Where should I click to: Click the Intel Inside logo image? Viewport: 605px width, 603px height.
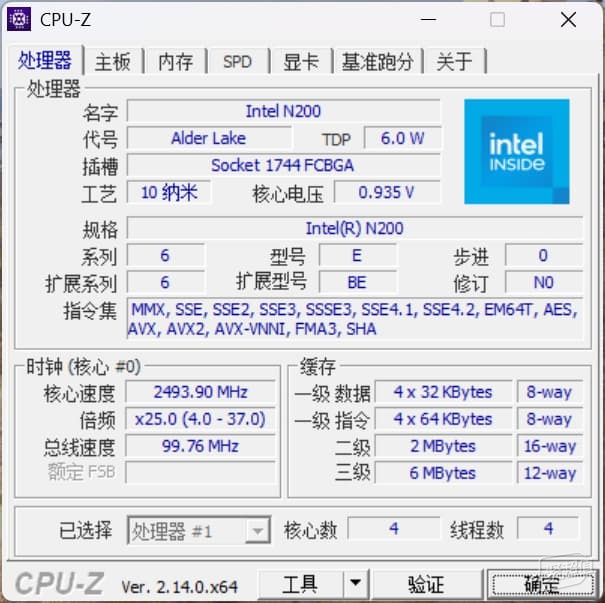point(517,152)
